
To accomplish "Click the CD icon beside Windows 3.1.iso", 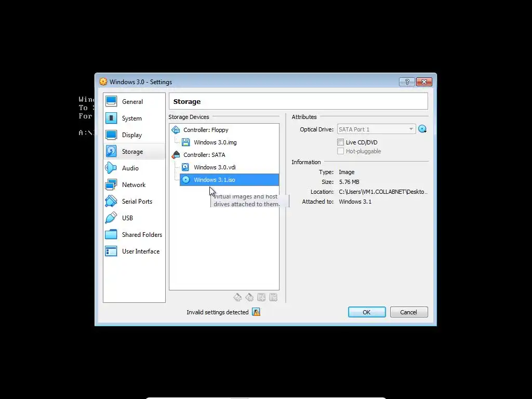I will (186, 179).
